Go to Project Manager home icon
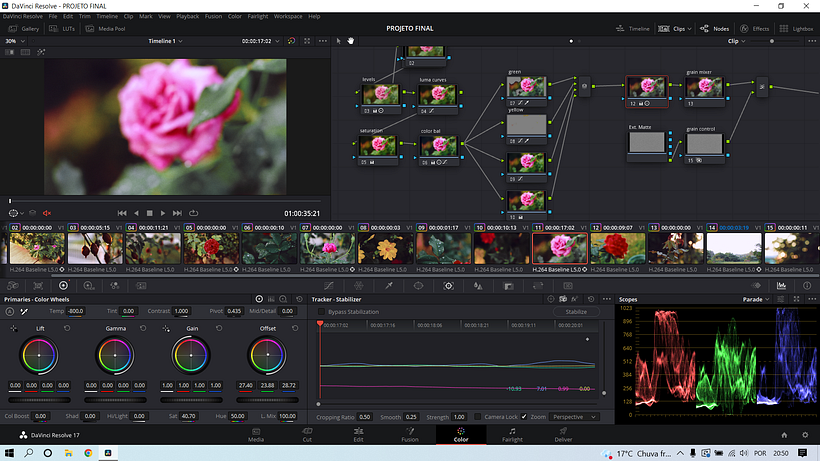Viewport: 820px width, 461px height. (x=784, y=435)
